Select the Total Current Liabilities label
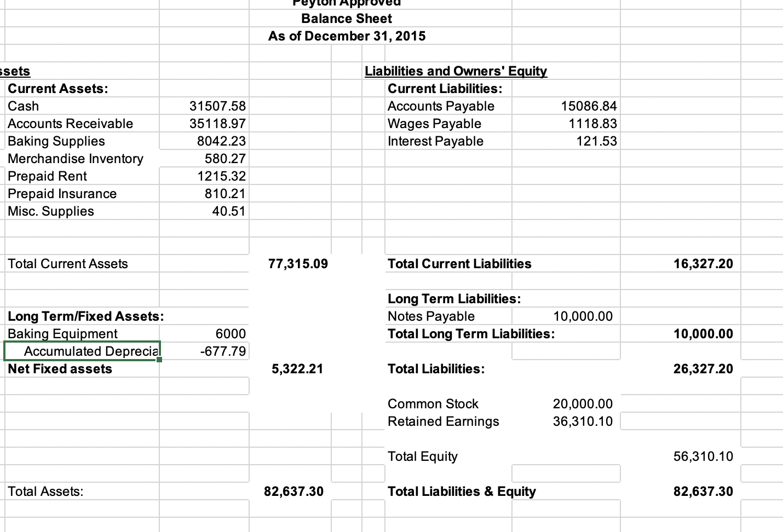Image resolution: width=783 pixels, height=532 pixels. [x=459, y=264]
